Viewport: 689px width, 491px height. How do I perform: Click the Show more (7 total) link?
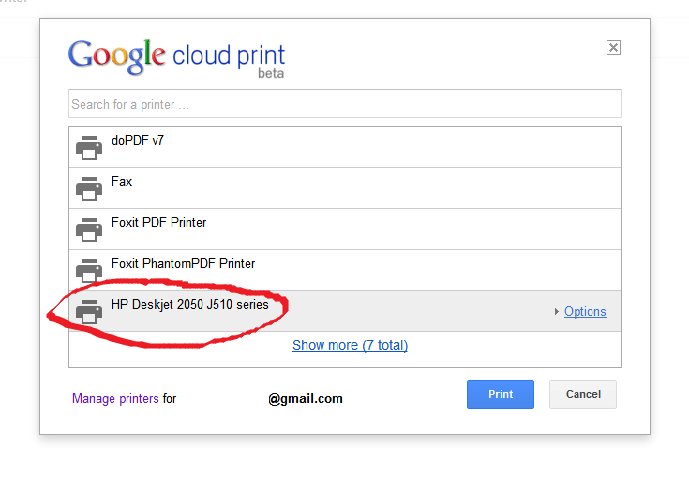coord(350,346)
